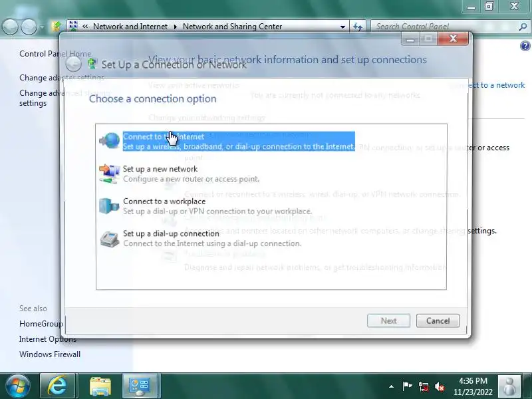Screen dimensions: 532x399
Task: Open Internet Options link
Action: click(47, 339)
